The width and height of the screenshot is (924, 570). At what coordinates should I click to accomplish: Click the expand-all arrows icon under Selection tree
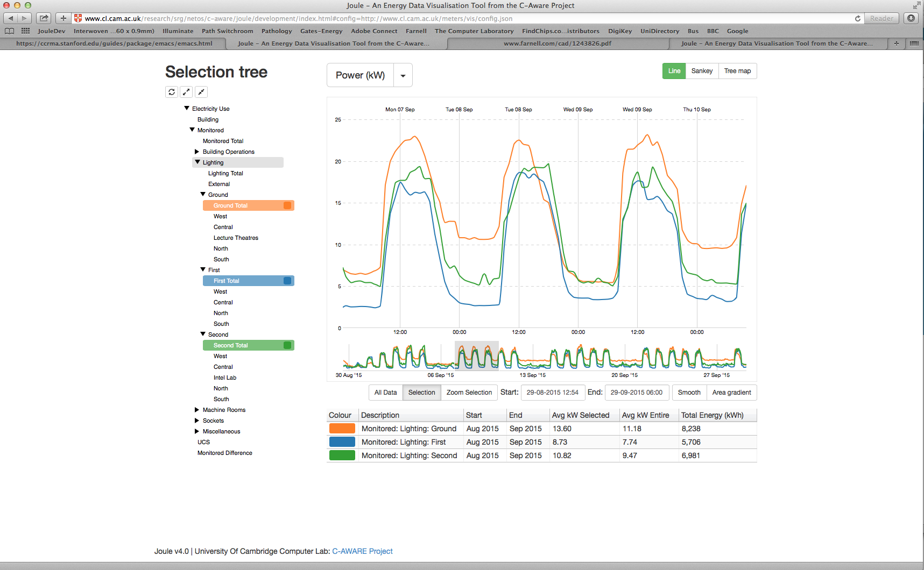(x=186, y=92)
